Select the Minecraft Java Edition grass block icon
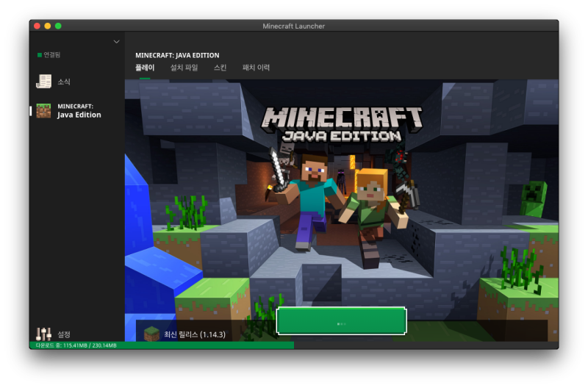 (x=43, y=110)
